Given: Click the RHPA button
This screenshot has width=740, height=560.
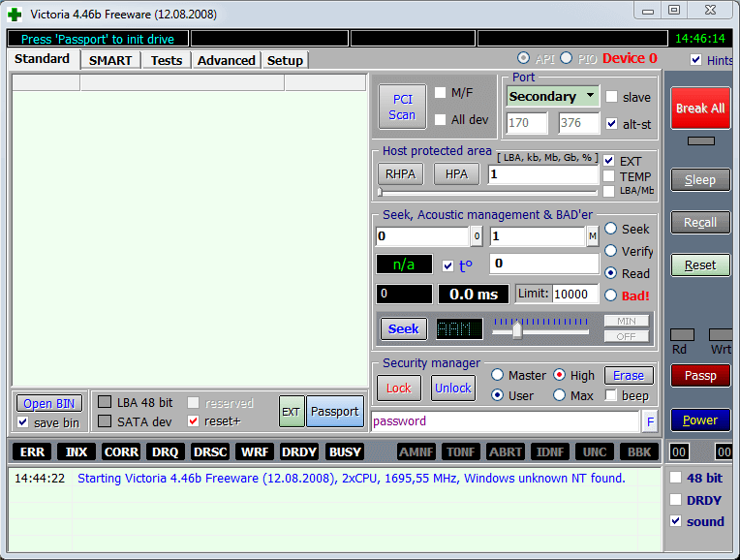Looking at the screenshot, I should tap(400, 174).
